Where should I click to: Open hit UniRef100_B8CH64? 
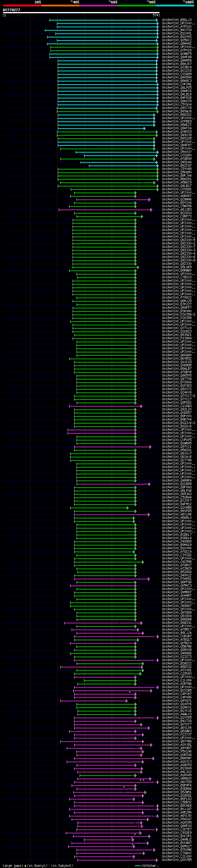click(x=177, y=805)
